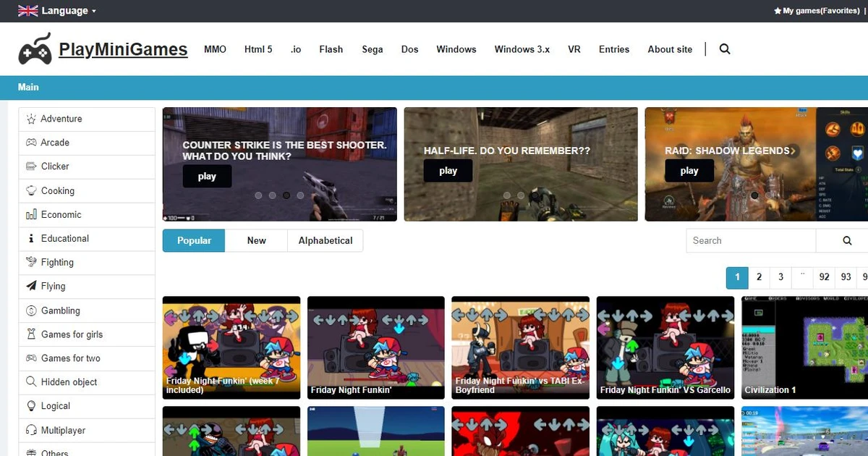Open the Windows 3.x category in the menu
The width and height of the screenshot is (868, 456).
(x=522, y=48)
